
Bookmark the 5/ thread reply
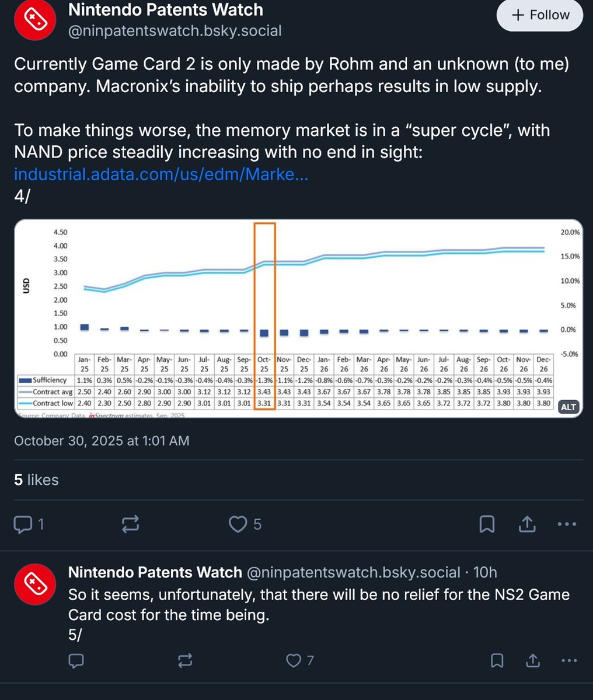pos(497,660)
